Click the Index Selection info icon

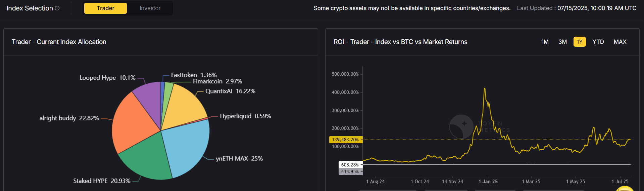[57, 8]
